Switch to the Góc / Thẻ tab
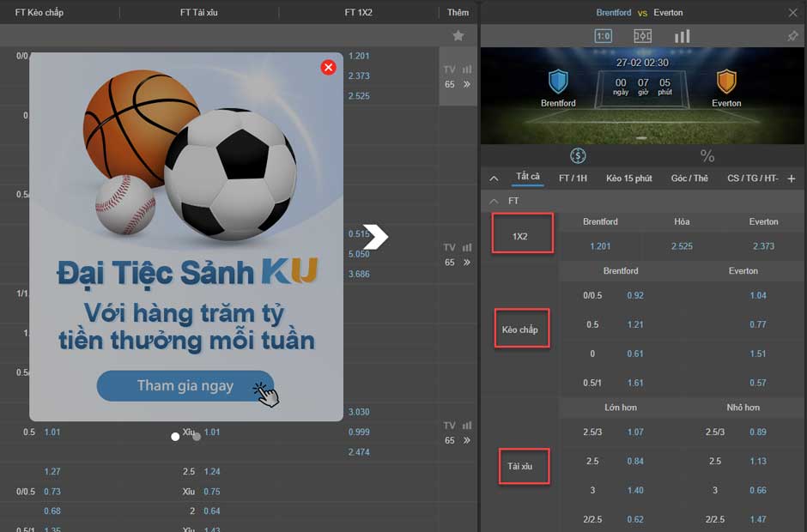Image resolution: width=807 pixels, height=532 pixels. [689, 178]
